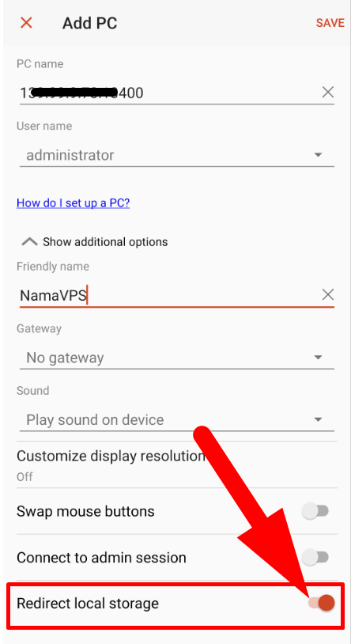Save the PC configuration
351x644 pixels.
click(330, 23)
